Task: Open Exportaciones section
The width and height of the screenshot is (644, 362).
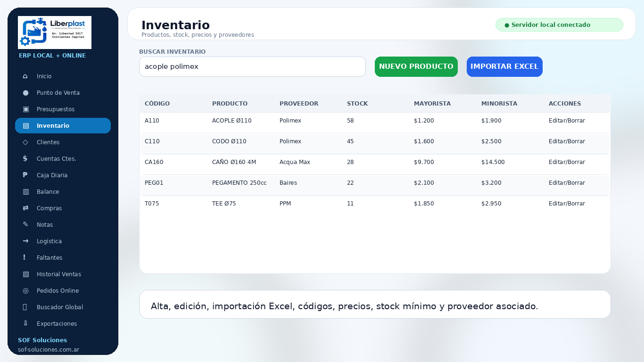Action: (x=63, y=324)
